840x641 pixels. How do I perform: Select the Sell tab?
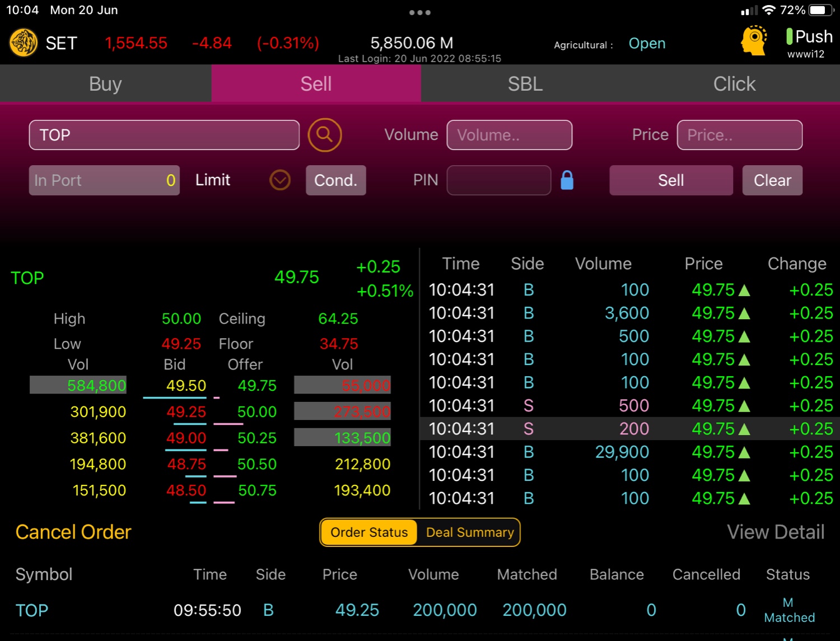(316, 83)
